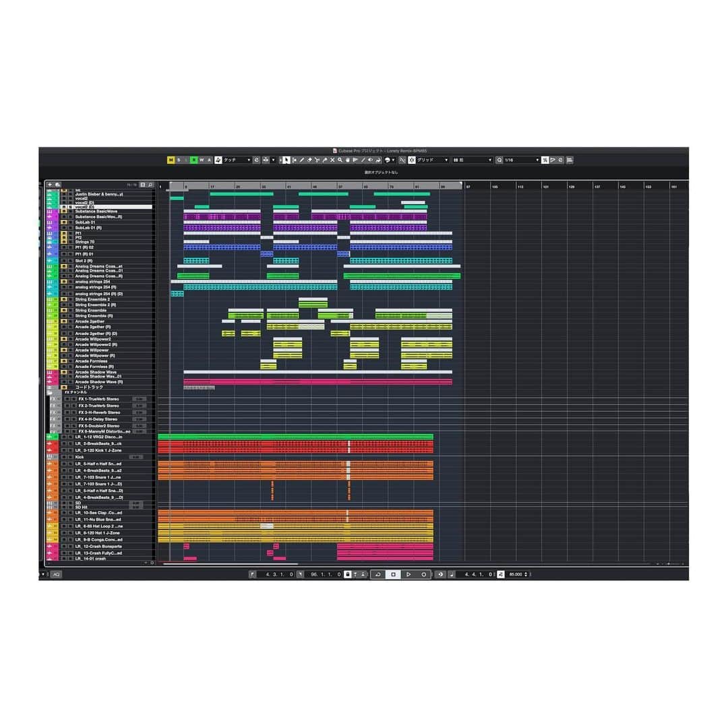Click the Stop button in transport
The image size is (728, 728).
click(x=393, y=574)
